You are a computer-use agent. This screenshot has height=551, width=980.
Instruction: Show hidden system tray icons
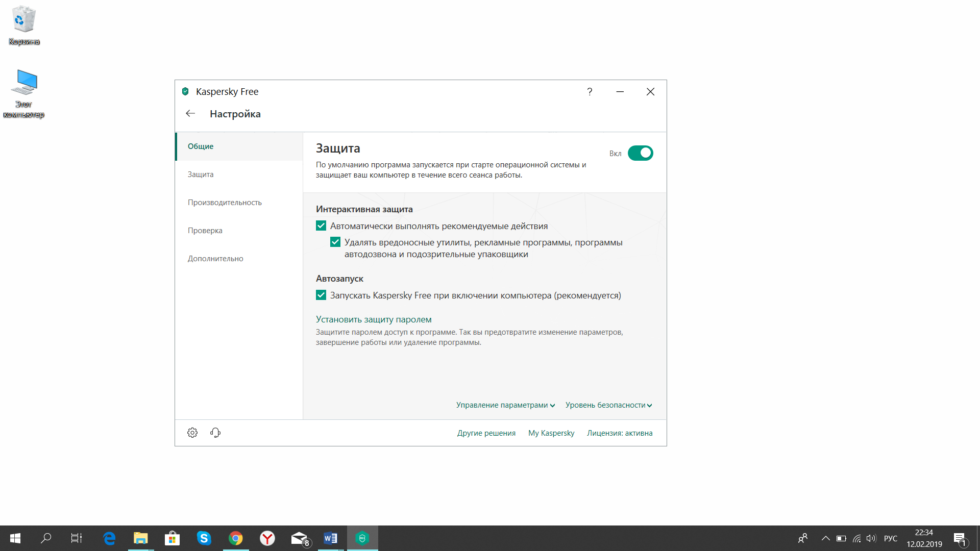[x=825, y=538]
